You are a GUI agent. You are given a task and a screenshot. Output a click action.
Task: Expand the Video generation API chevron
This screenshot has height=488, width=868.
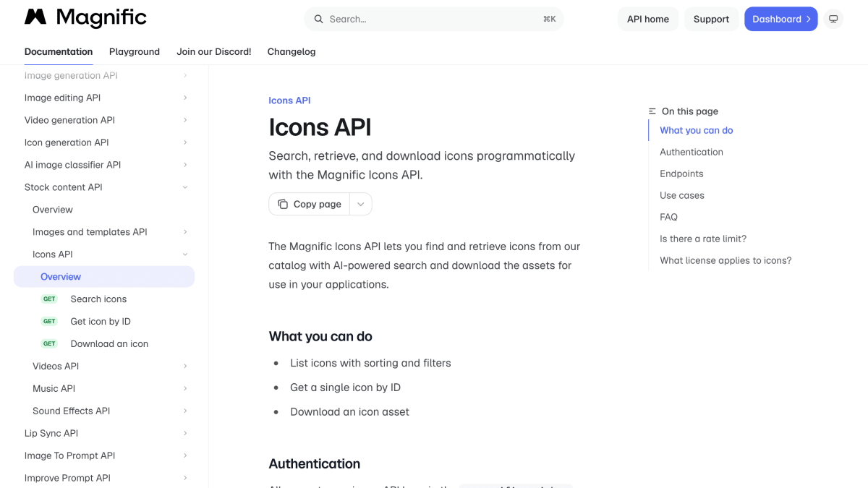point(185,120)
